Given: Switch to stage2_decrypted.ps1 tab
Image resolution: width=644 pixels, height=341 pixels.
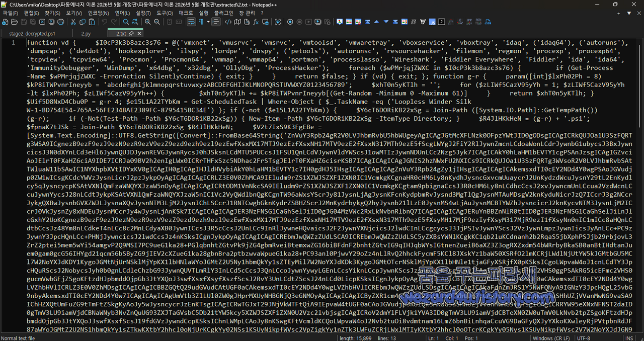Looking at the screenshot, I should 32,34.
